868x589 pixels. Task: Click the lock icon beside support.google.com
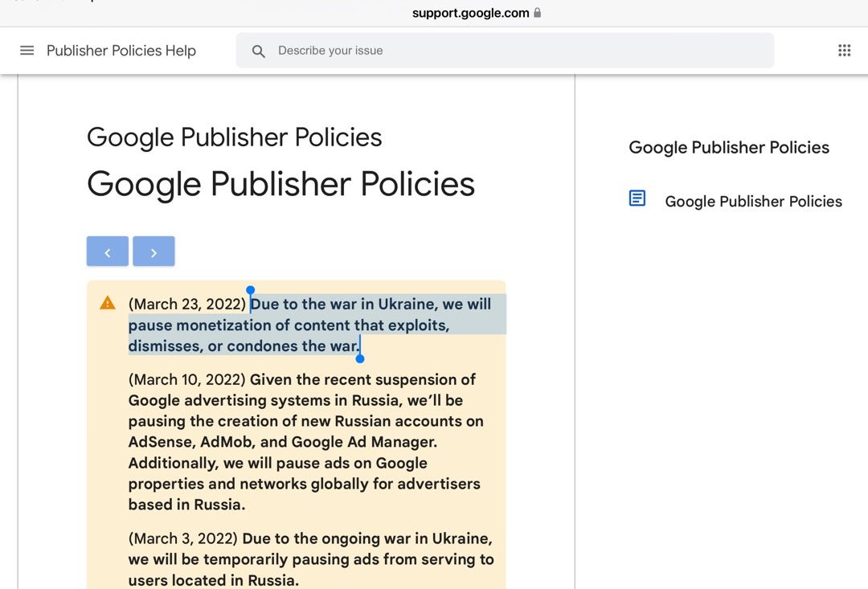pyautogui.click(x=537, y=13)
